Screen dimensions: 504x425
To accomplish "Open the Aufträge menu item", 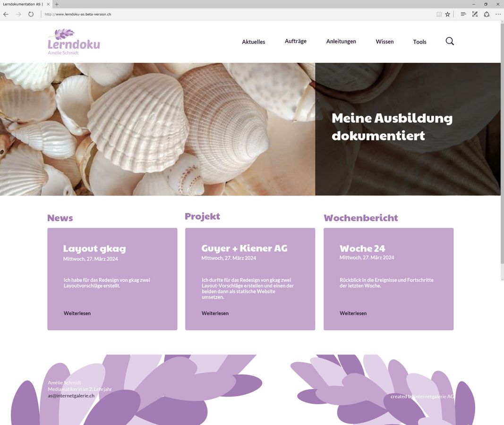I will pyautogui.click(x=296, y=41).
